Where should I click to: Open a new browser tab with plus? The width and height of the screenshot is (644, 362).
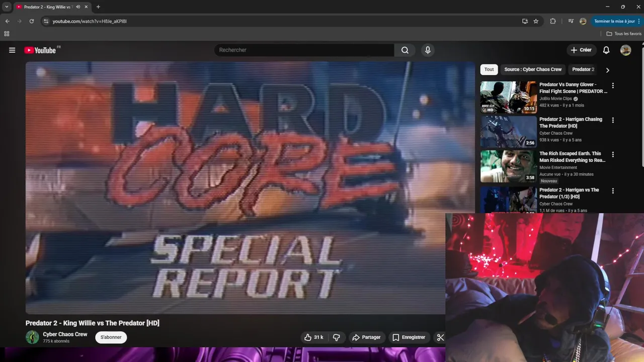click(98, 7)
